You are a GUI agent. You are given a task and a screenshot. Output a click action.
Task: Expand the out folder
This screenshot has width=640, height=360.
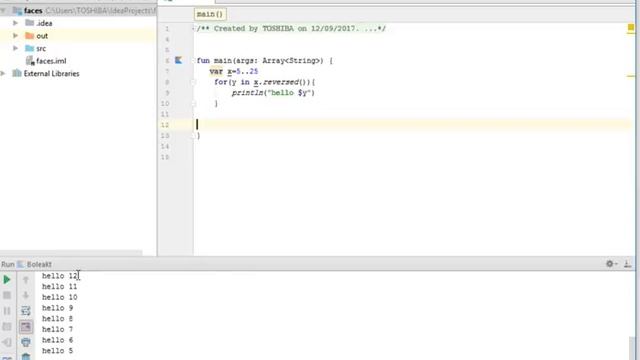[x=16, y=36]
